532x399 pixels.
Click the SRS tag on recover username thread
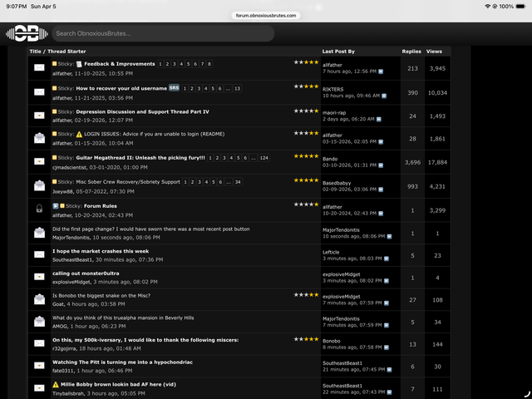click(174, 88)
